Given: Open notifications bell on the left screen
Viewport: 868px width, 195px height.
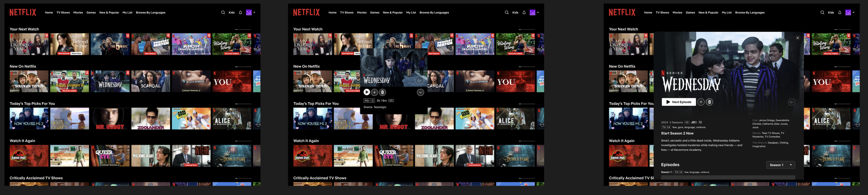Looking at the screenshot, I should tap(240, 13).
